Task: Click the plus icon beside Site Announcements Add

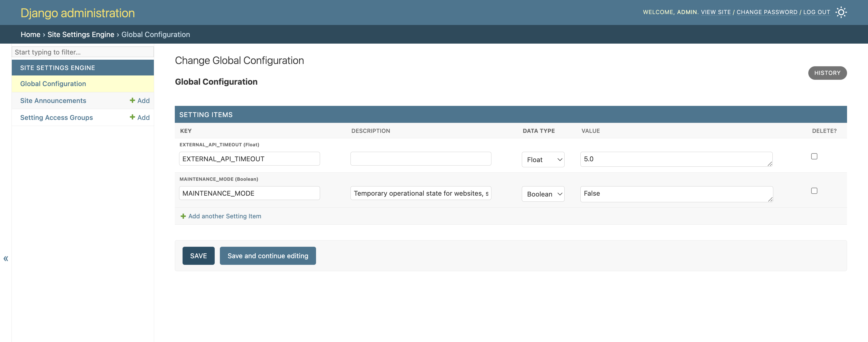Action: (132, 100)
